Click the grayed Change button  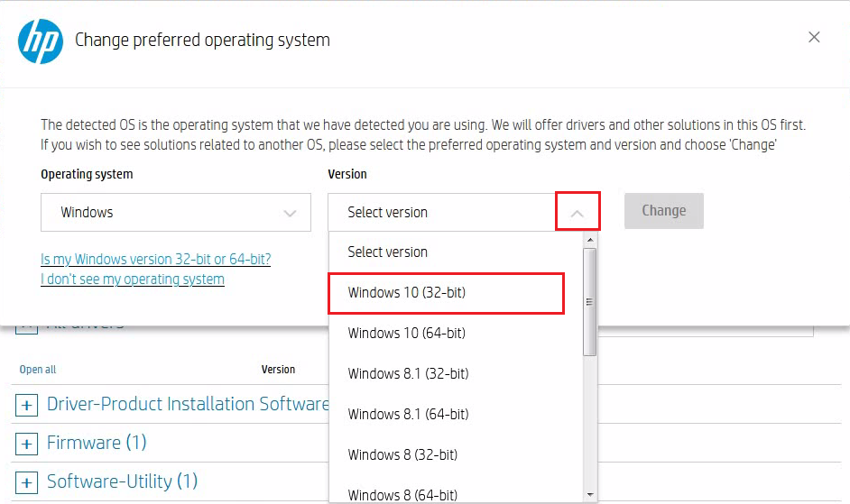[x=663, y=211]
